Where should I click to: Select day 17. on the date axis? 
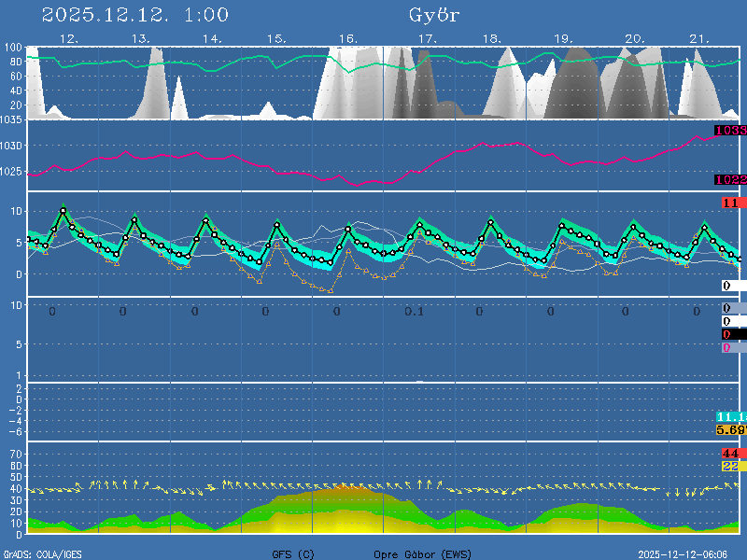427,39
